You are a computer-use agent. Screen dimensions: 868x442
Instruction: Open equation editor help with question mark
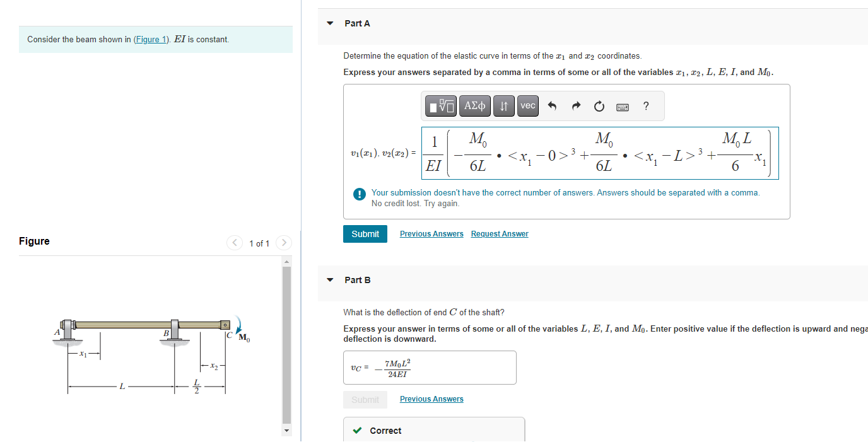[645, 105]
